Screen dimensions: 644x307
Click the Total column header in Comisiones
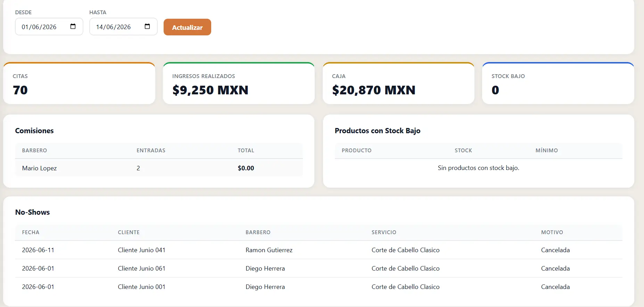246,151
